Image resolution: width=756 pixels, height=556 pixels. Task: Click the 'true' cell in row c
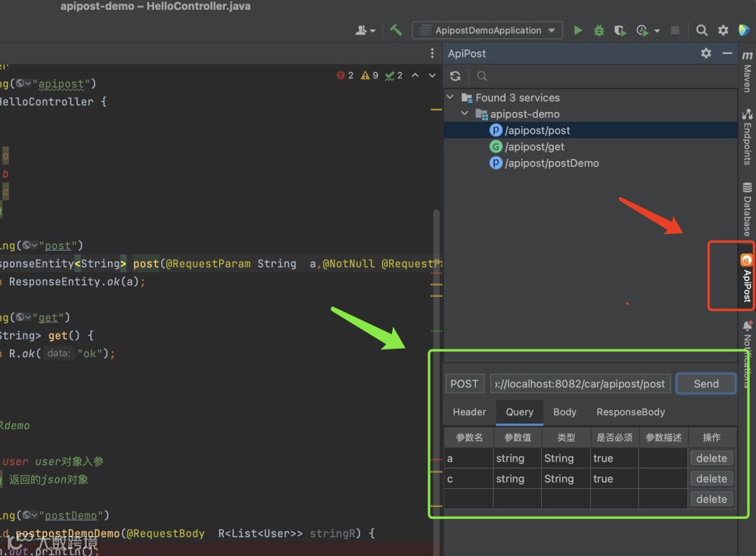(615, 479)
